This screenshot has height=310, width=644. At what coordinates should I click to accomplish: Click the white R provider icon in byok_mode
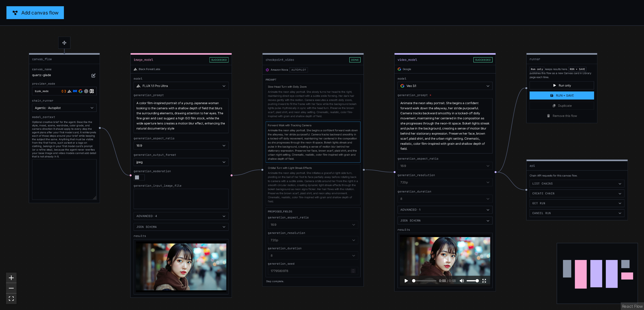92,91
